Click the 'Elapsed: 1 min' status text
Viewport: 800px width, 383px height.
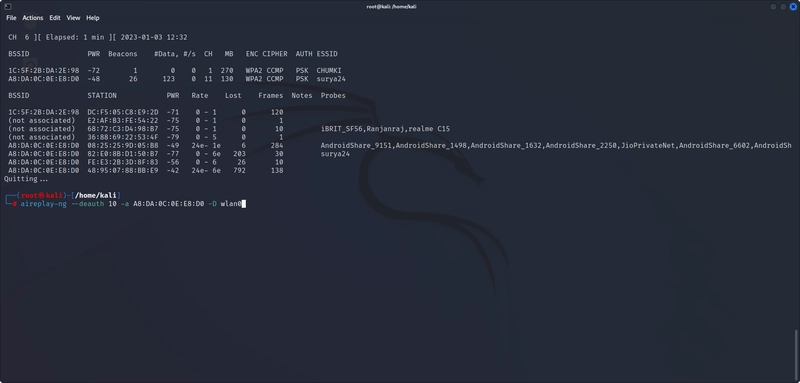coord(75,37)
